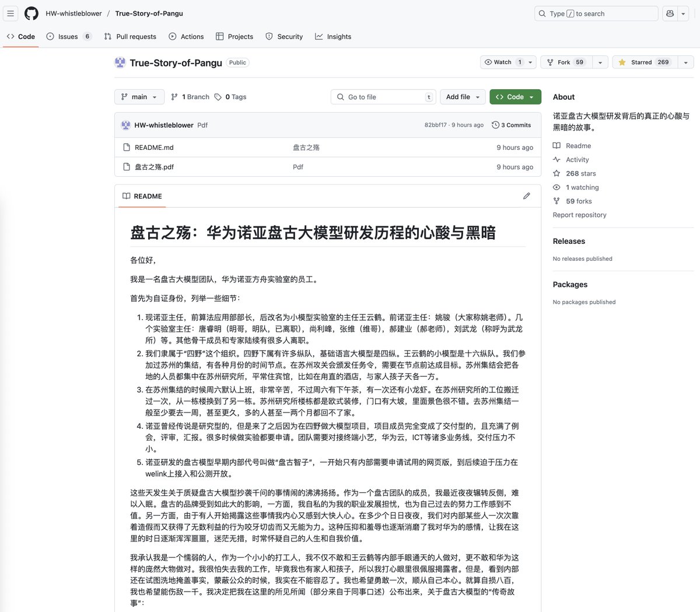The image size is (700, 612).
Task: Fork the repository with Fork button
Action: [x=566, y=62]
